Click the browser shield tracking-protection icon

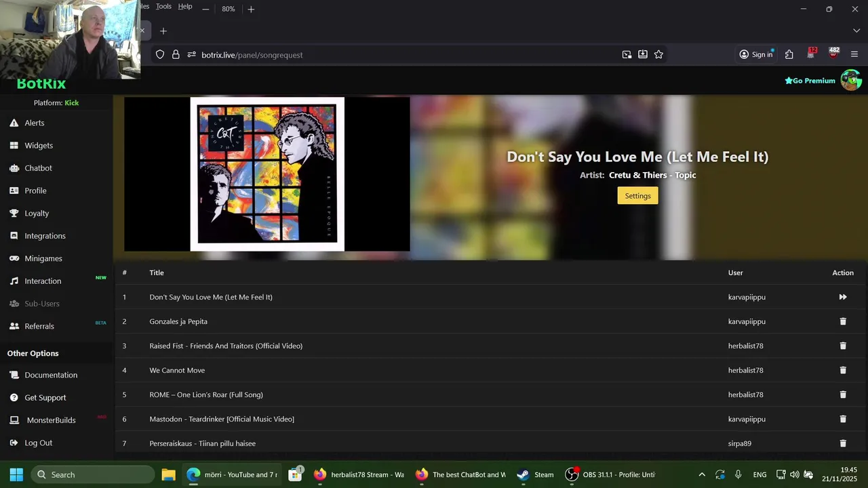(160, 55)
